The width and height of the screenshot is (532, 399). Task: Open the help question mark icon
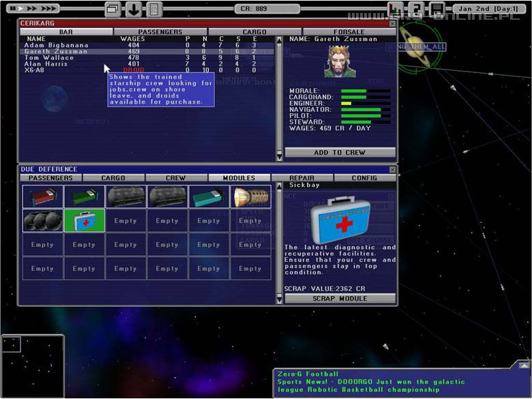416,9
